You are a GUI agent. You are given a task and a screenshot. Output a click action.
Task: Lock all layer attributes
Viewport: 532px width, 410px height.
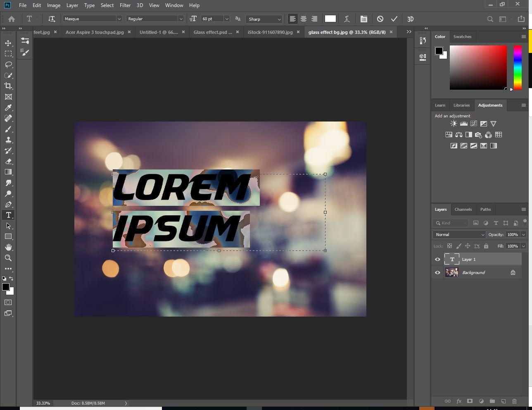pyautogui.click(x=486, y=246)
